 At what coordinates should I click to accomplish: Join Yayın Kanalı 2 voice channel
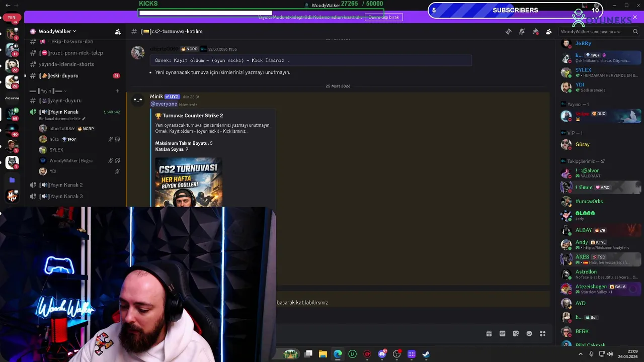[x=75, y=185]
